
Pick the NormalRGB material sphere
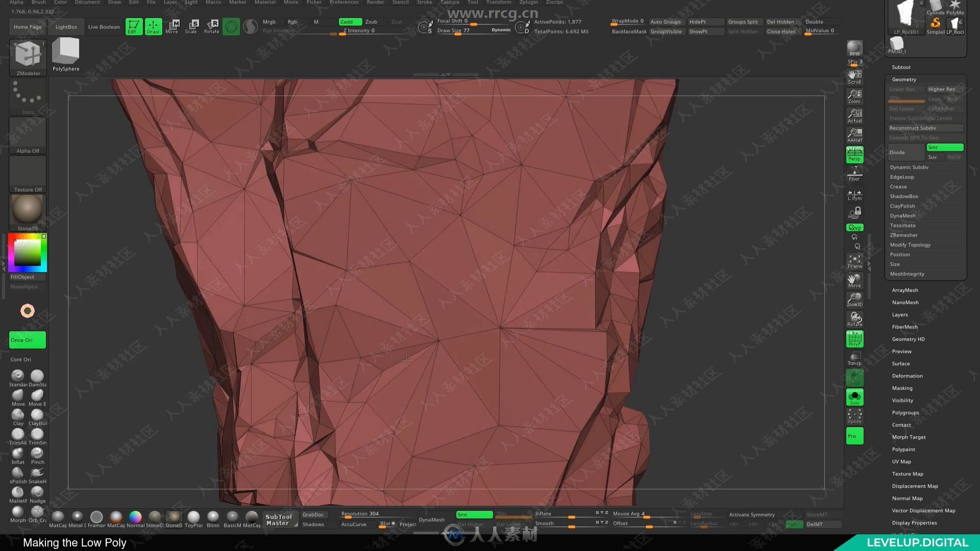point(135,519)
